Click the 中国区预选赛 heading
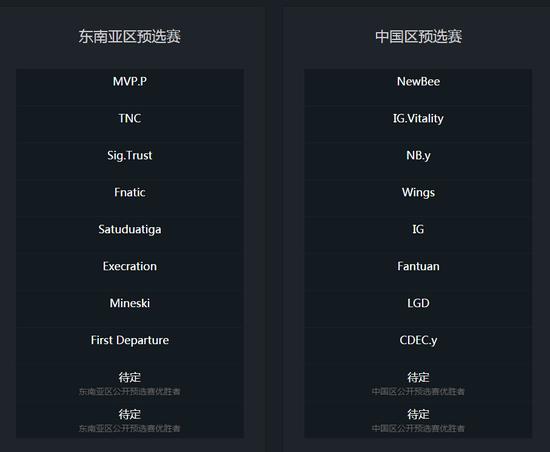 (x=418, y=36)
